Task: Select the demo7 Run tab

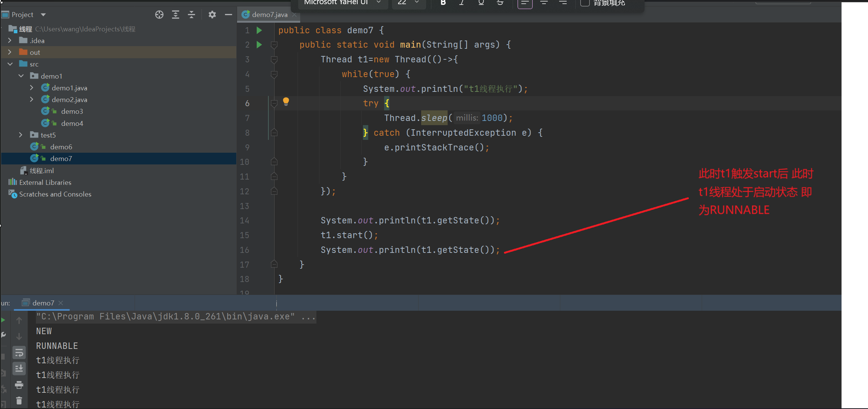Action: pyautogui.click(x=43, y=303)
